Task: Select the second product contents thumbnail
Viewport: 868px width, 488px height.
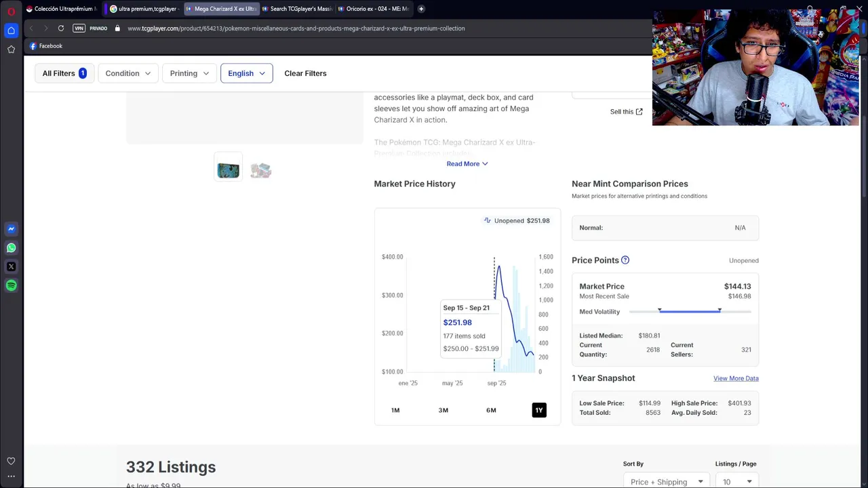Action: (260, 170)
